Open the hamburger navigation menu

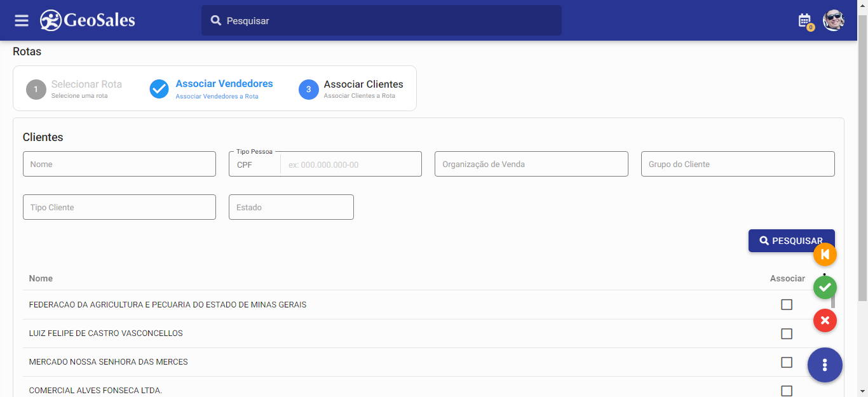pos(22,20)
